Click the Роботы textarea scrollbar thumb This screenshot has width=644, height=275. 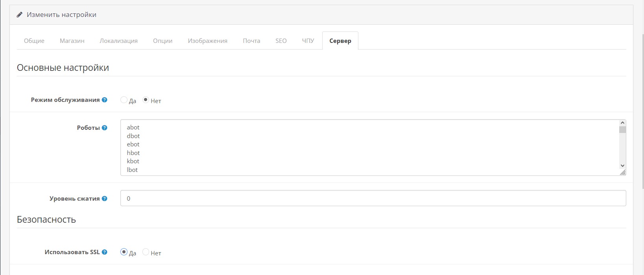622,130
